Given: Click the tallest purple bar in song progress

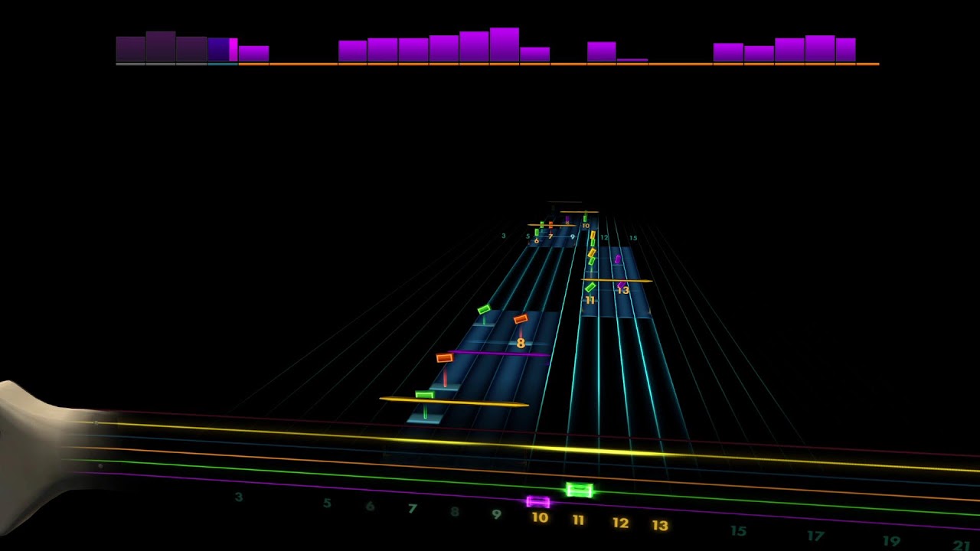Looking at the screenshot, I should pos(505,44).
